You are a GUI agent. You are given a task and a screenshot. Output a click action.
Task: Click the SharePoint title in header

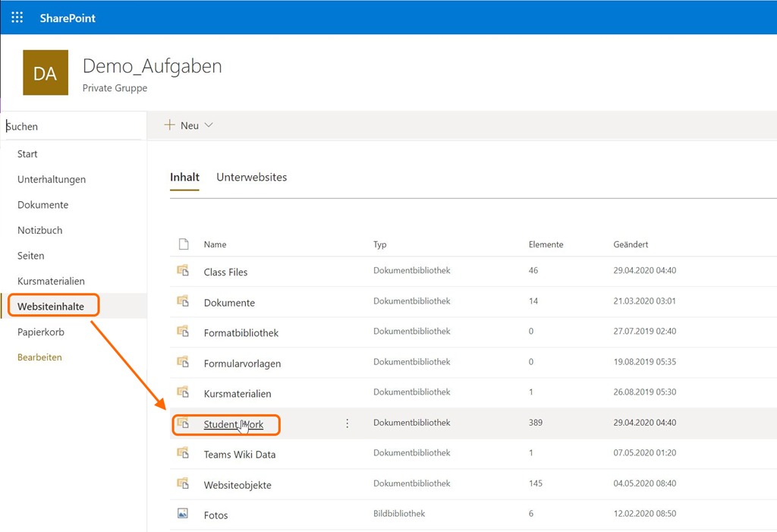coord(68,17)
